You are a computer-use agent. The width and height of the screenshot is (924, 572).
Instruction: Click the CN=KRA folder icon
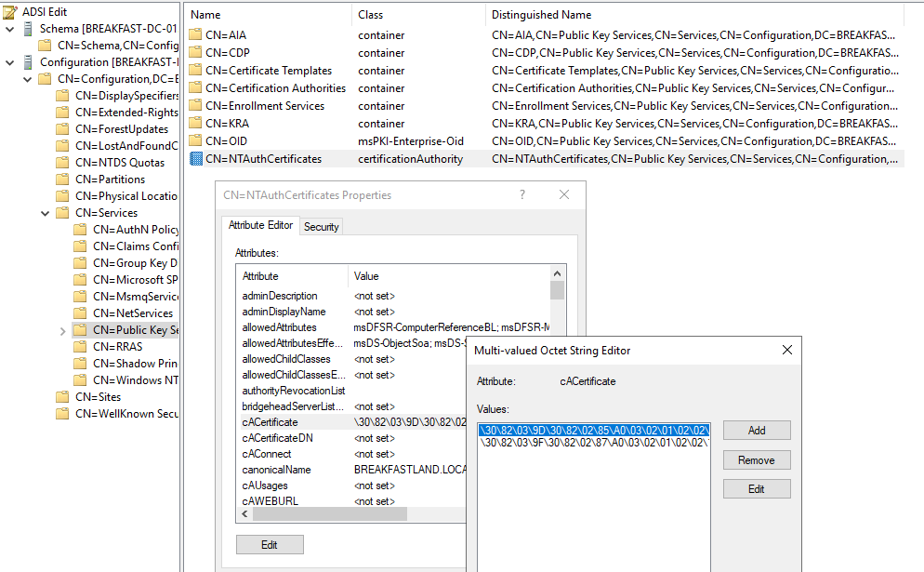coord(195,124)
